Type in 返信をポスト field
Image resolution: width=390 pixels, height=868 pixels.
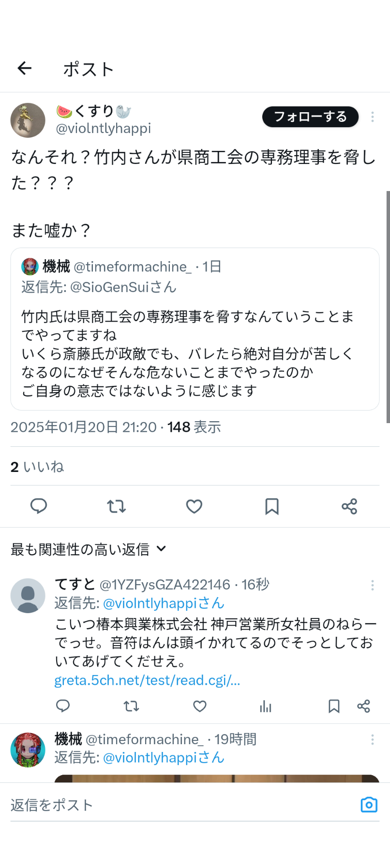click(179, 805)
